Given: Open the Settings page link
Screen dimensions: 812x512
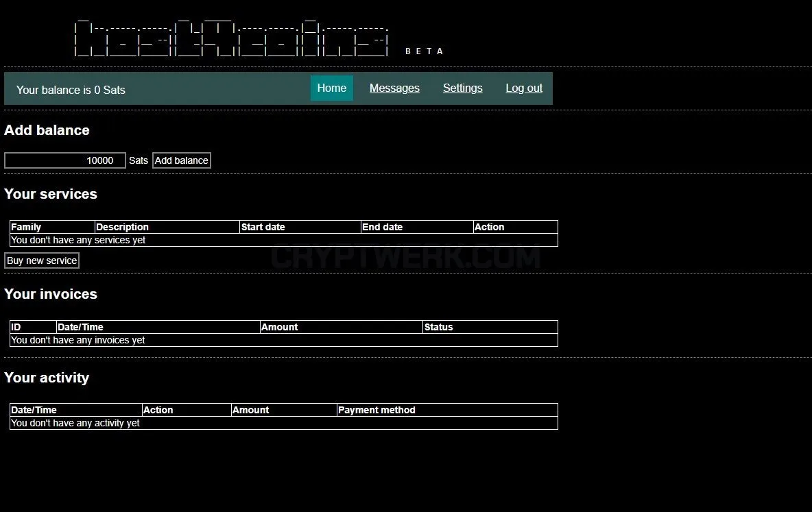Looking at the screenshot, I should (x=462, y=88).
